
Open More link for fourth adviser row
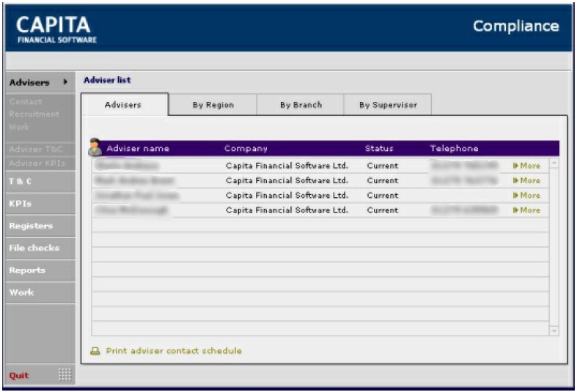526,210
